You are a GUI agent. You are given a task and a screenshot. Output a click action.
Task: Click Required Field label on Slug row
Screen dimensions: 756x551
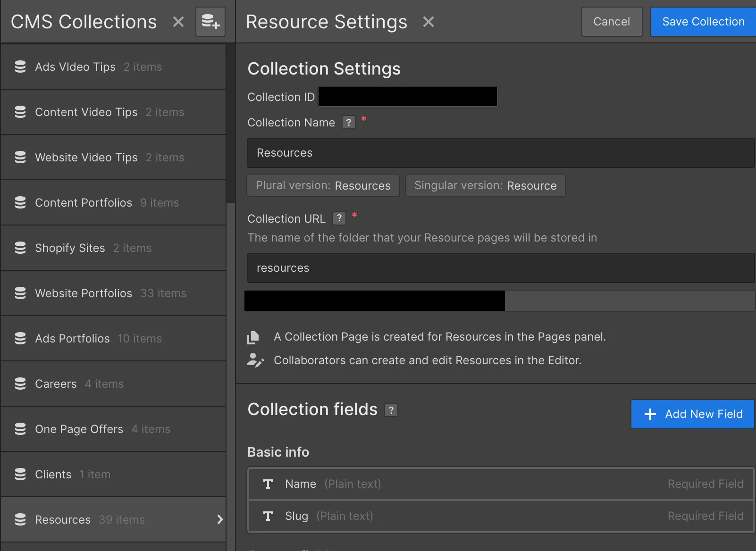tap(706, 516)
